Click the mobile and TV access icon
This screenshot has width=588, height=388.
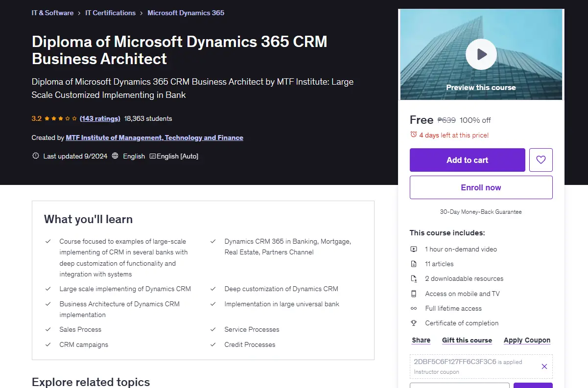click(414, 294)
